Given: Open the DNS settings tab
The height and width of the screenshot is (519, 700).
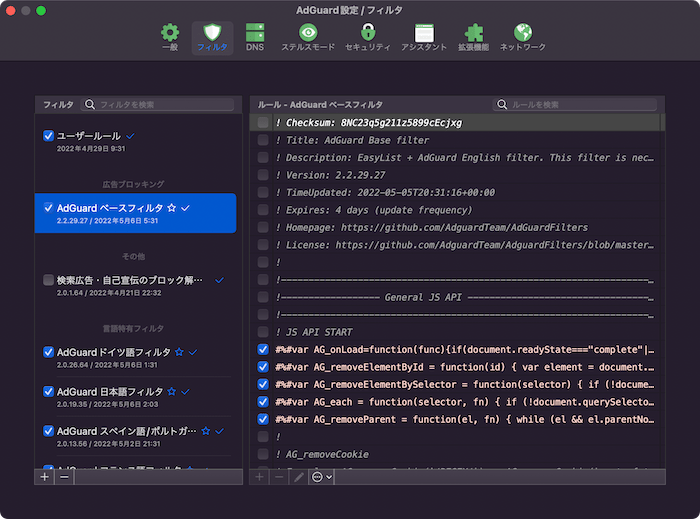Looking at the screenshot, I should [255, 37].
